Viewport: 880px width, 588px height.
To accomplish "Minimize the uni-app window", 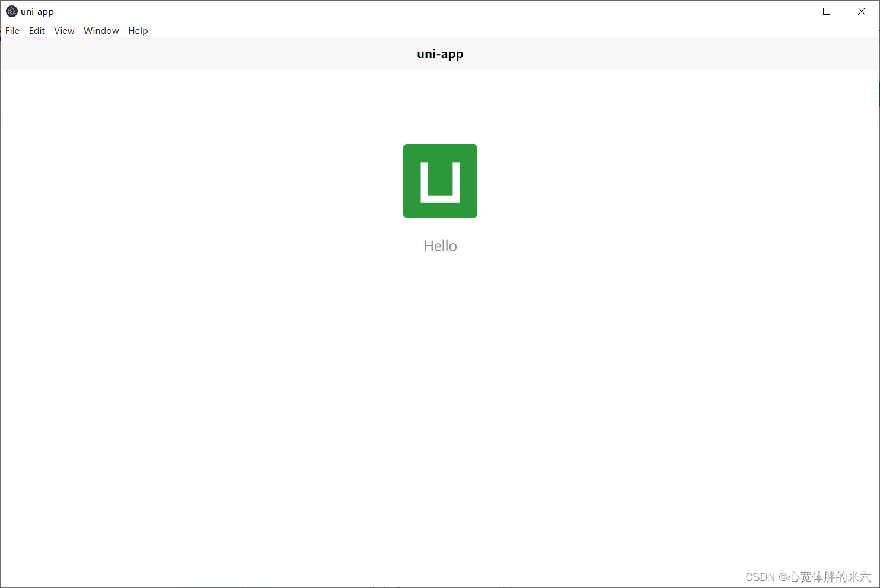I will click(792, 11).
